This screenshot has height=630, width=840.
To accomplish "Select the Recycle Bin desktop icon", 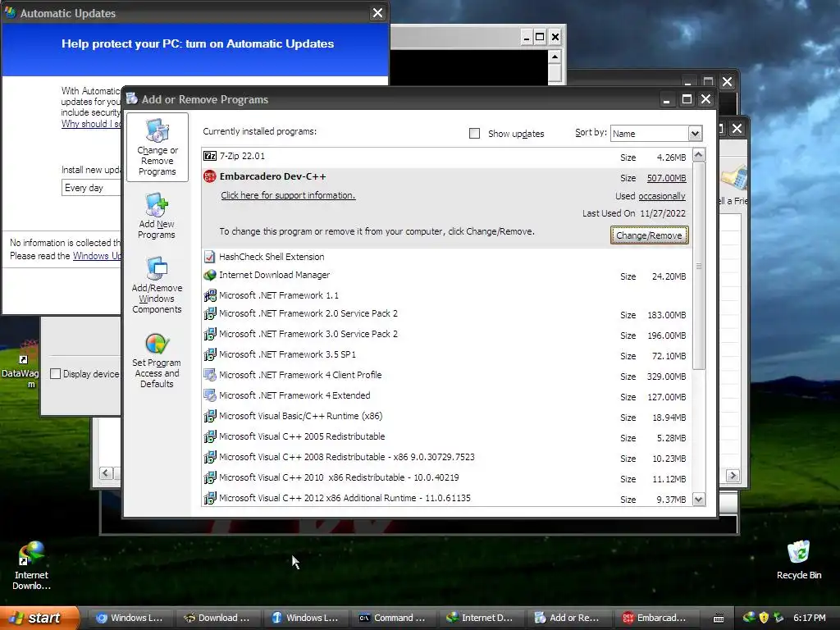I will pyautogui.click(x=799, y=559).
